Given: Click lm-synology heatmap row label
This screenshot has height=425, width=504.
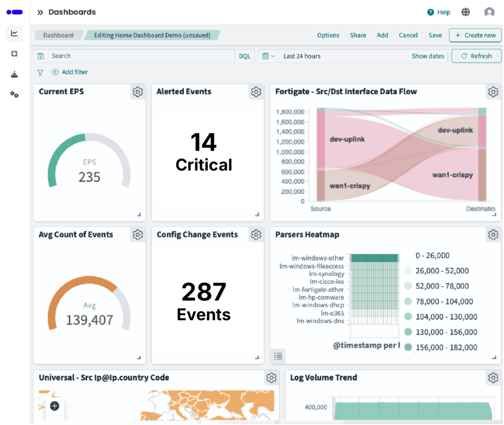Looking at the screenshot, I should [x=327, y=274].
